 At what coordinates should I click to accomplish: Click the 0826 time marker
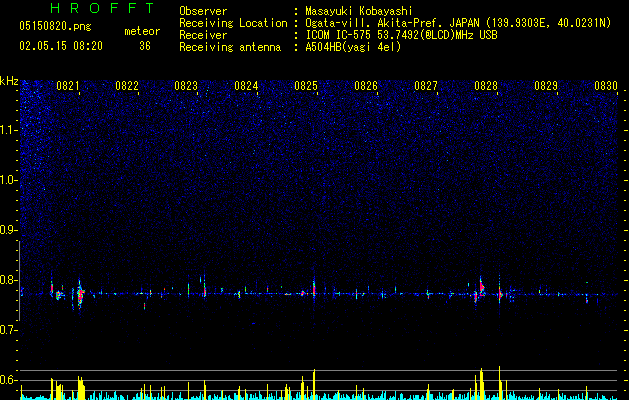[366, 85]
